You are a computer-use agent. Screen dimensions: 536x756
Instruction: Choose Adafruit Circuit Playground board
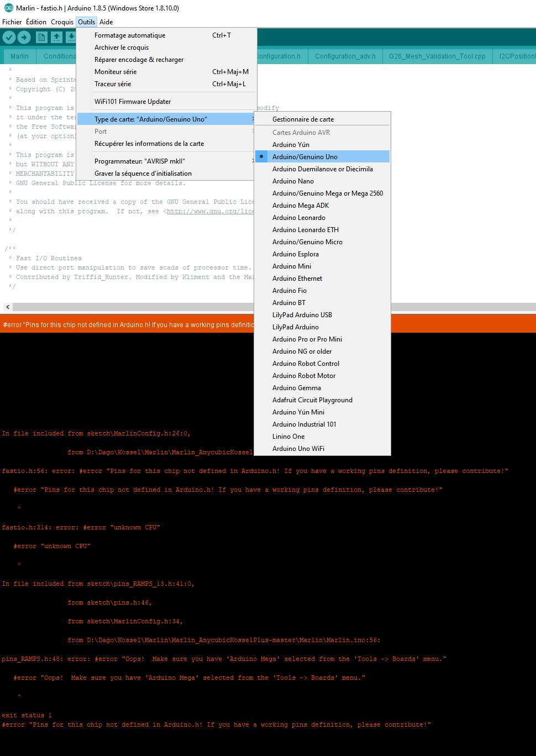(x=322, y=400)
